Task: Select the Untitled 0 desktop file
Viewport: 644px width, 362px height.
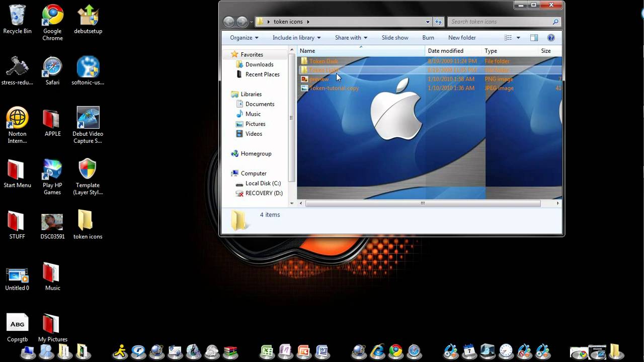Action: [17, 279]
